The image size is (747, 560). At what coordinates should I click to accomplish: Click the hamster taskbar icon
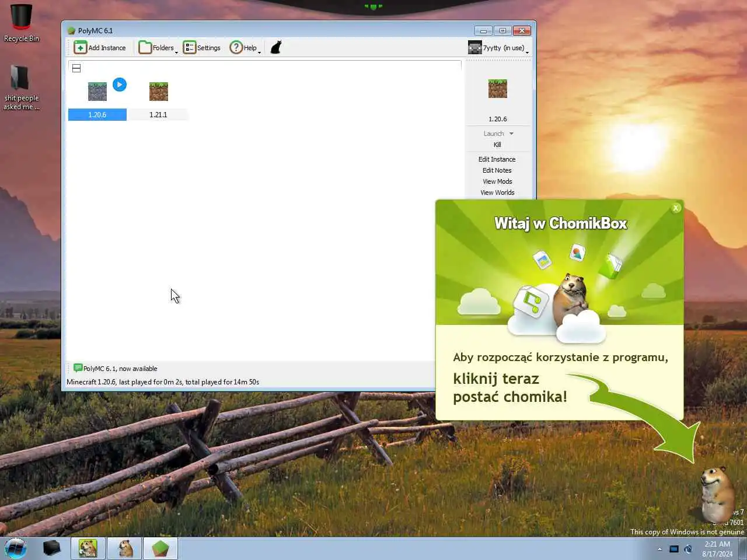pyautogui.click(x=125, y=548)
